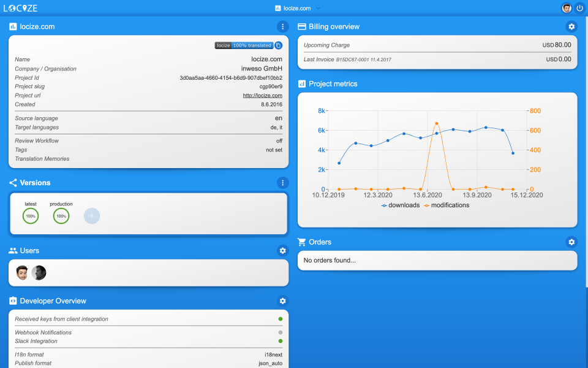
Task: Select the production version 100% circle
Action: point(61,216)
